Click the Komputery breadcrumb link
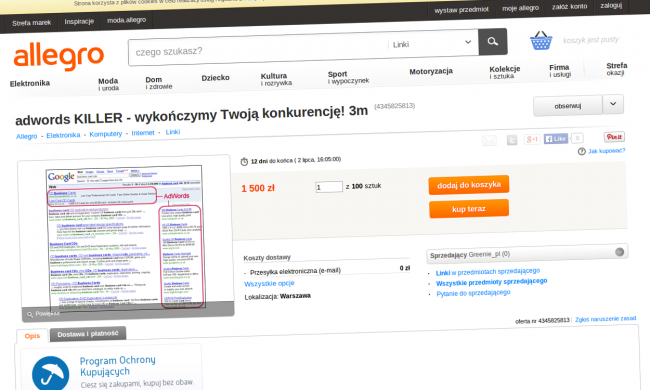 click(x=106, y=134)
